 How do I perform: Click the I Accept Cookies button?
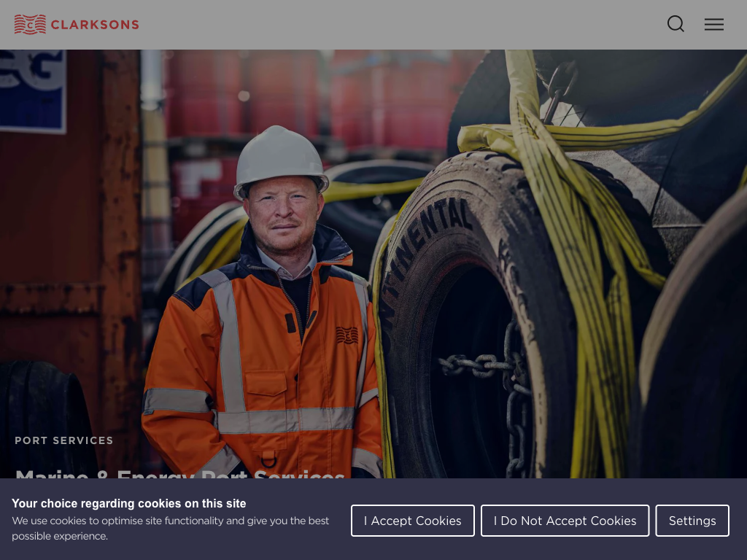coord(413,521)
